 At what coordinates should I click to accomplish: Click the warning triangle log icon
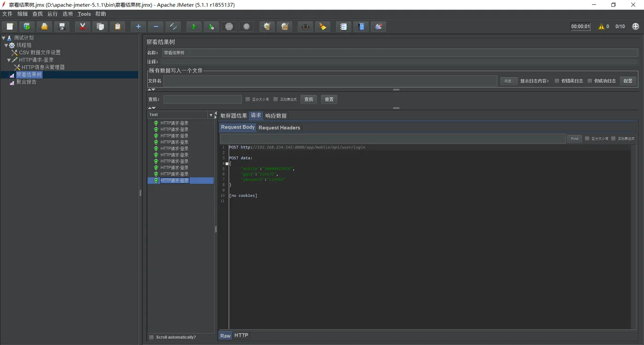point(601,27)
